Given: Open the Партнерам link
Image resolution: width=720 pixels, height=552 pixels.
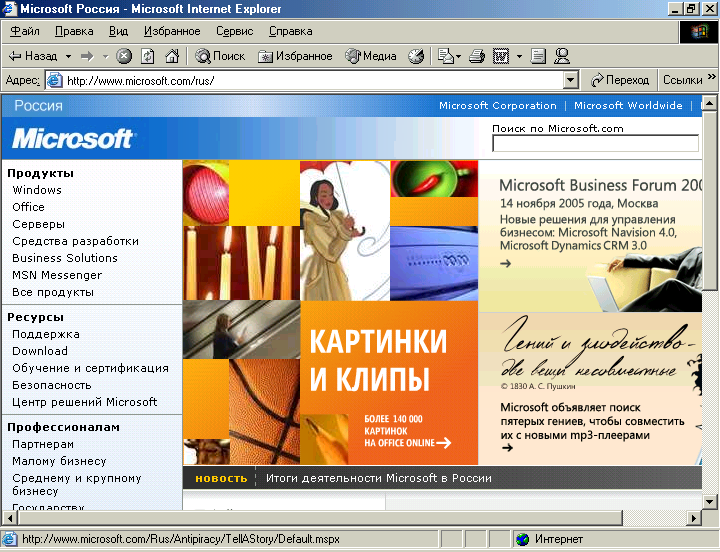Looking at the screenshot, I should point(43,445).
